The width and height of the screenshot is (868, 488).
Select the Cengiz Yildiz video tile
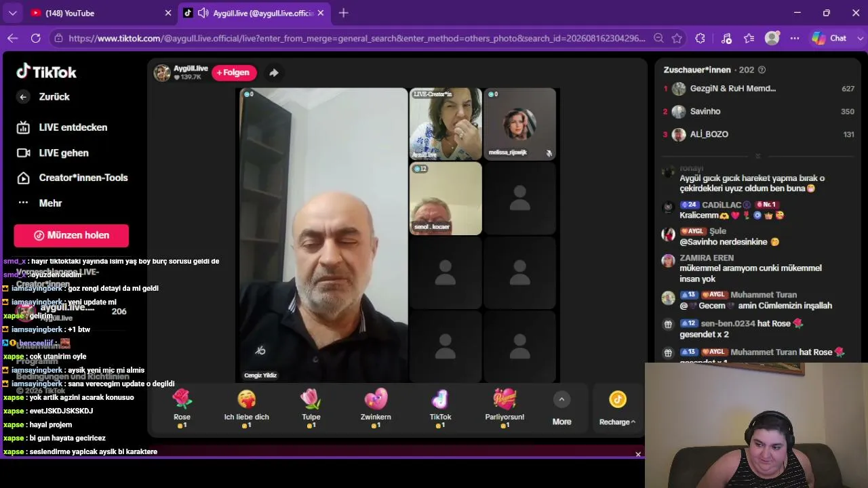coord(323,235)
